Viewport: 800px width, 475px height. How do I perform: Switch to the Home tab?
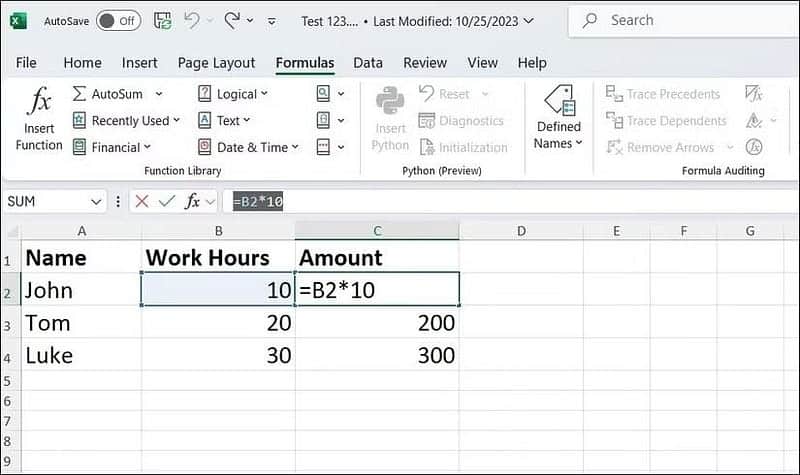[82, 63]
